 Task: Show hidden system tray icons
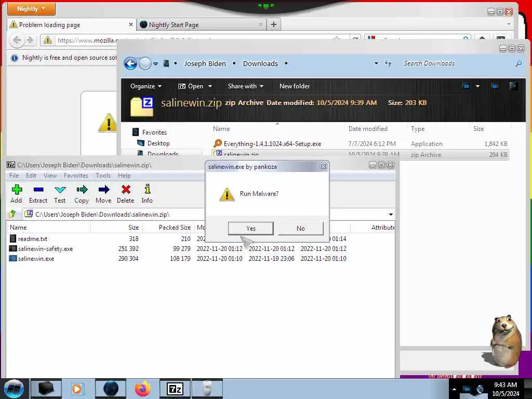[x=454, y=389]
